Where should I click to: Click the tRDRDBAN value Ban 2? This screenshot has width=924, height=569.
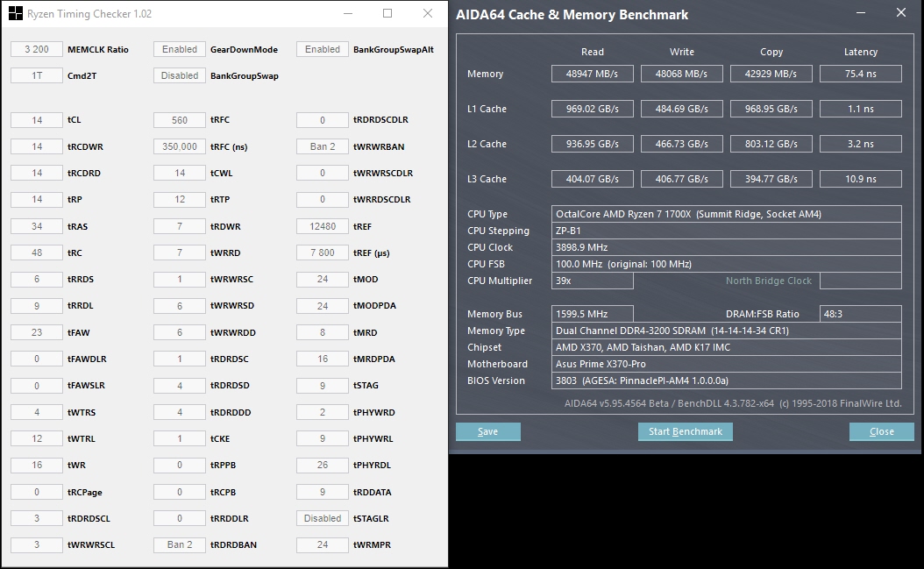(x=180, y=544)
